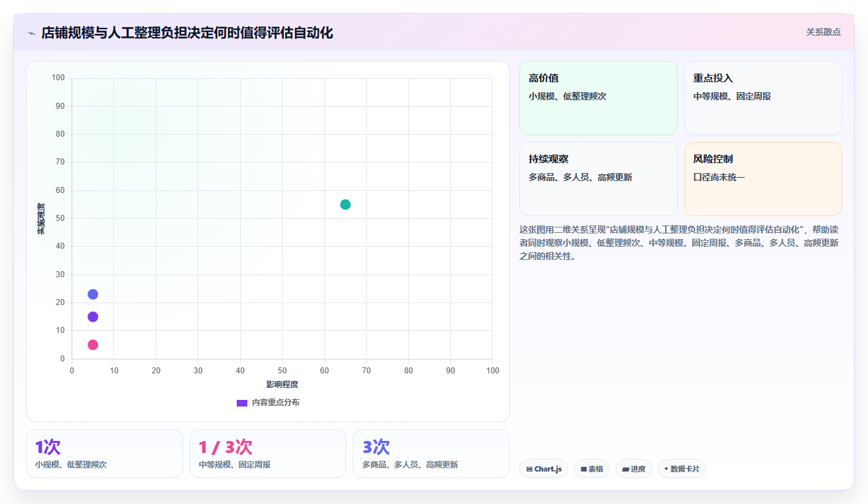Select the 3次 stat card
The image size is (868, 504).
point(431,454)
